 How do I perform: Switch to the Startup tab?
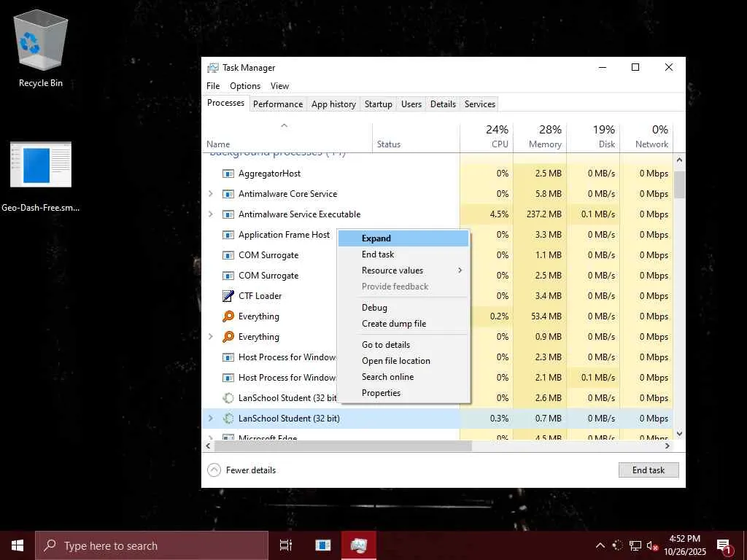point(379,104)
